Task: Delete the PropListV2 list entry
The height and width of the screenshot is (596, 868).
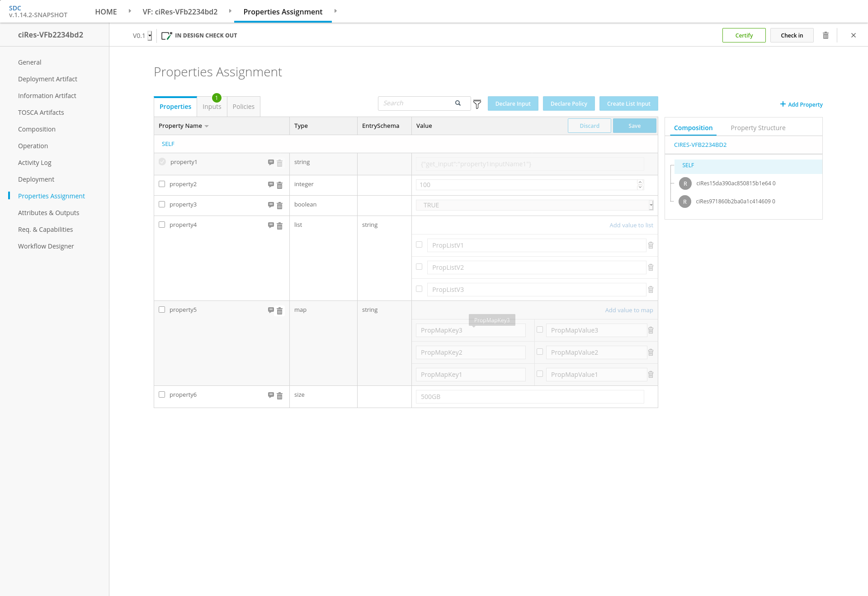Action: click(651, 267)
